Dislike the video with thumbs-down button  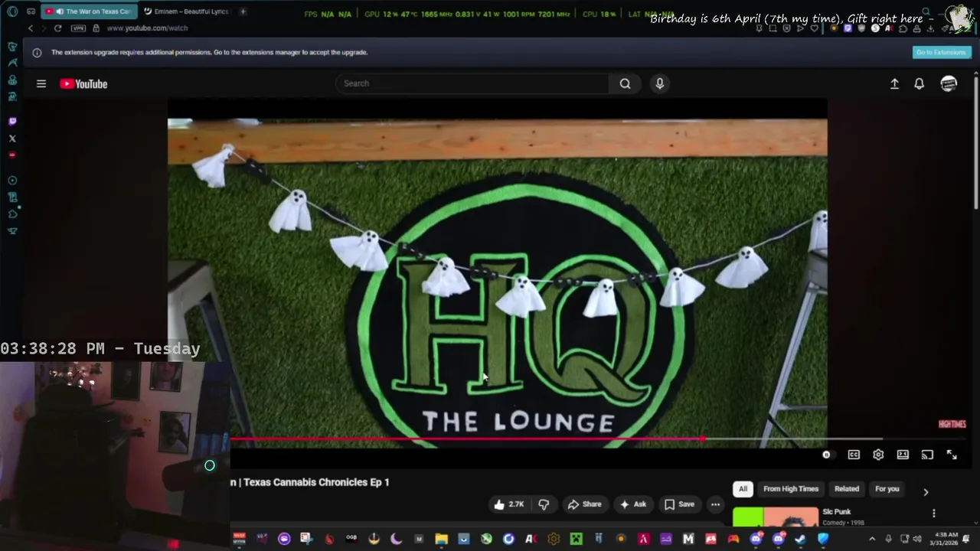tap(544, 504)
